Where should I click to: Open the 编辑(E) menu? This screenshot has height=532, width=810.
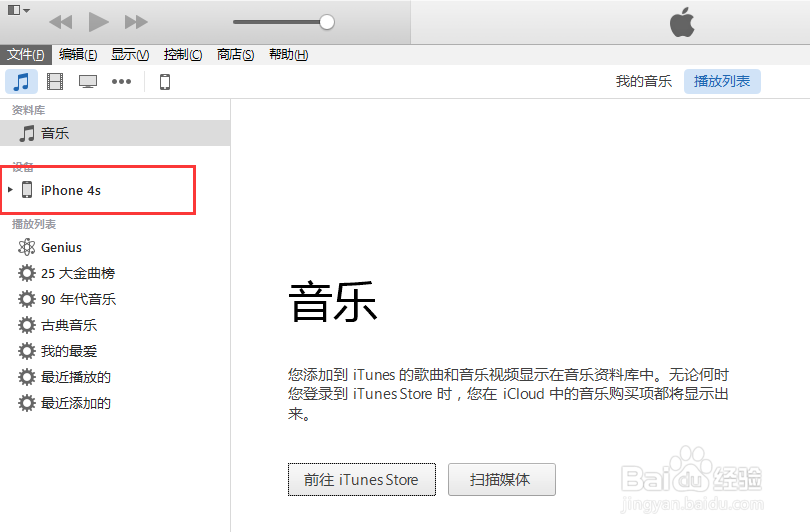78,55
